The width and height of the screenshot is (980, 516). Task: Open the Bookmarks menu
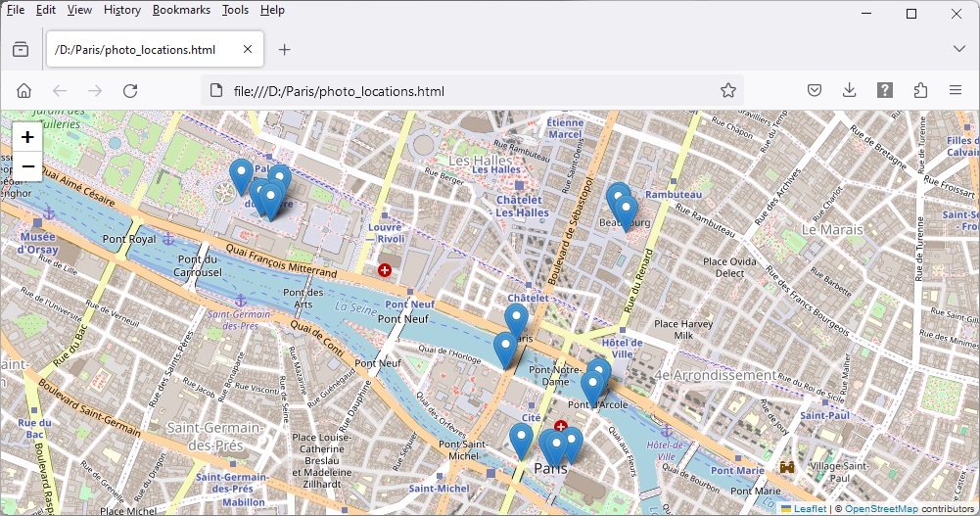click(x=181, y=10)
